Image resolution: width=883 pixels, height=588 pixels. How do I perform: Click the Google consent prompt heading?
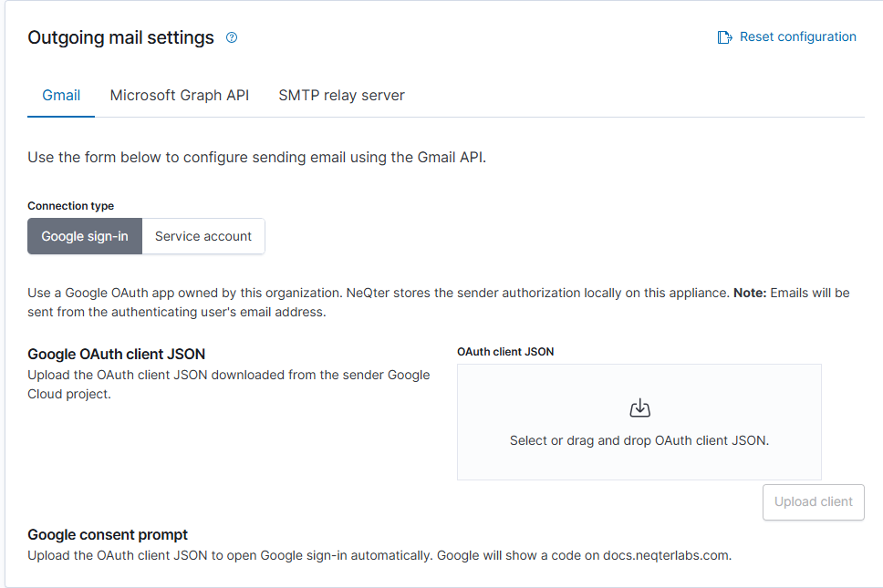click(x=108, y=534)
